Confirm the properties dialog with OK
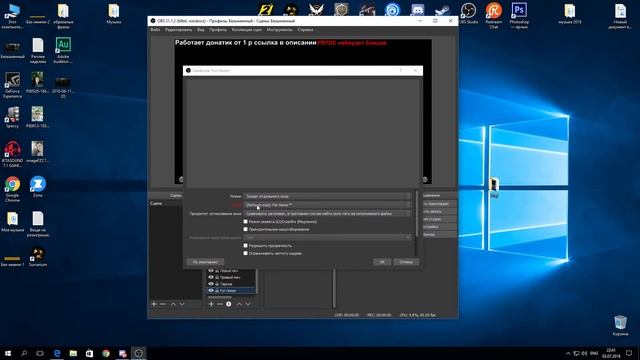This screenshot has width=640, height=360. [x=382, y=262]
